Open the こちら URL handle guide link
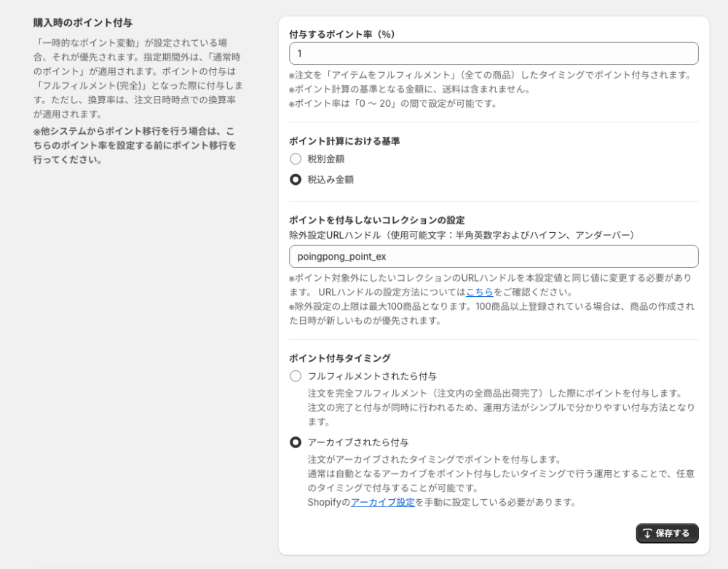The height and width of the screenshot is (569, 728). (480, 292)
